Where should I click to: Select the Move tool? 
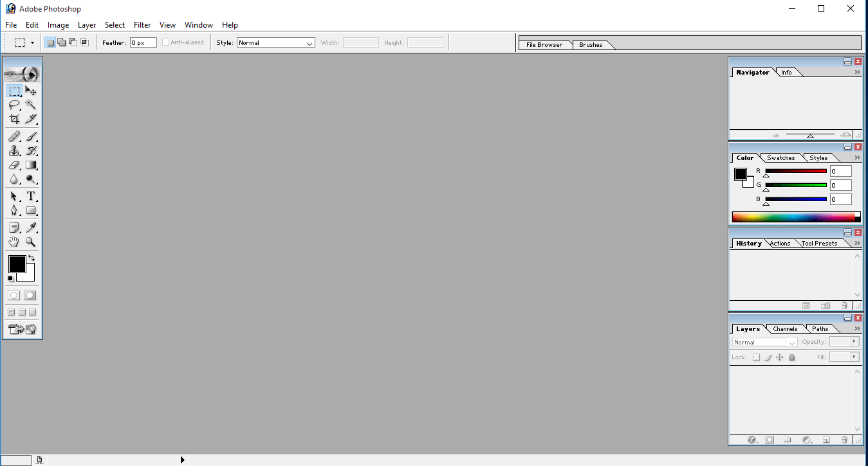pos(31,91)
